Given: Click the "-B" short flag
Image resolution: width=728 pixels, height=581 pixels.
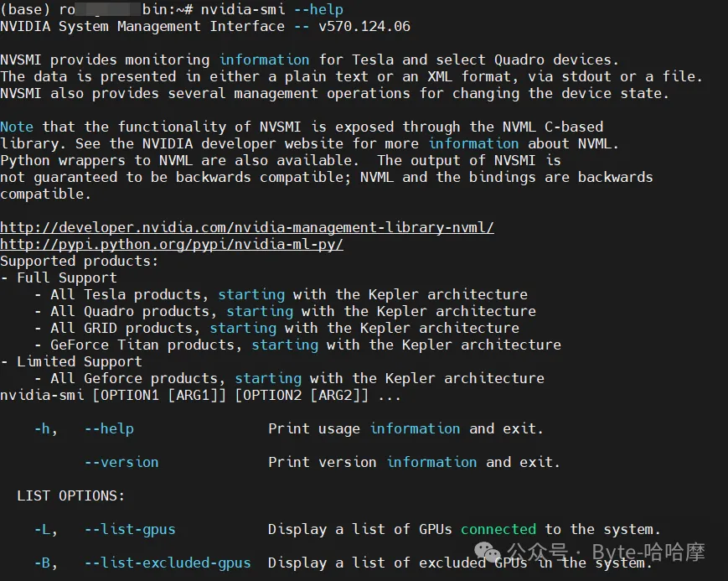Looking at the screenshot, I should pos(46,563).
